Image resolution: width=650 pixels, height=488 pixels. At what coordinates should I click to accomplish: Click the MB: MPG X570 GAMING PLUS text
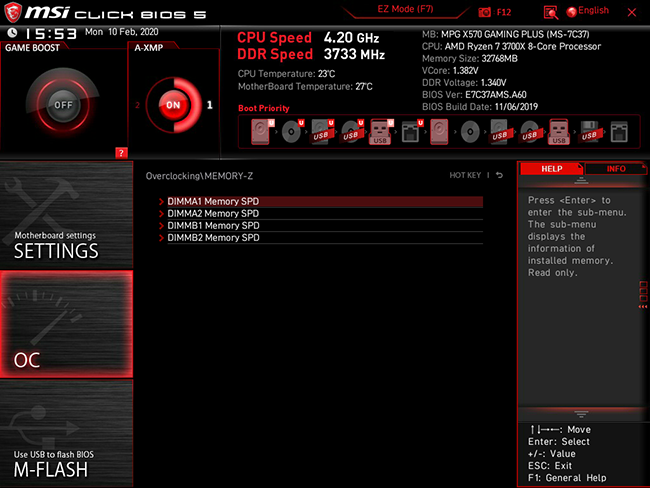[x=506, y=34]
